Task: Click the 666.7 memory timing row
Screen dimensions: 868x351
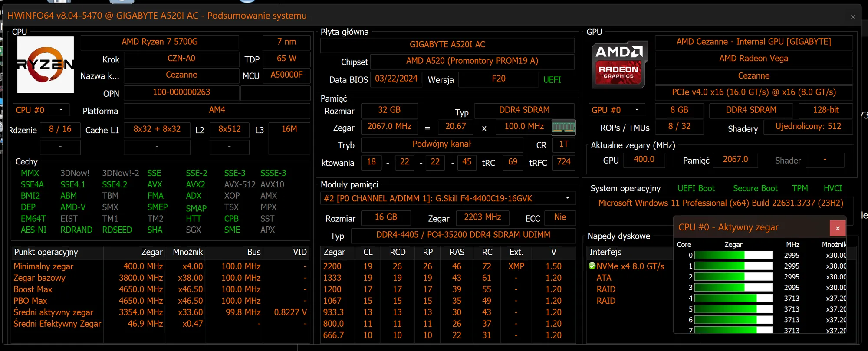Action: pyautogui.click(x=448, y=335)
